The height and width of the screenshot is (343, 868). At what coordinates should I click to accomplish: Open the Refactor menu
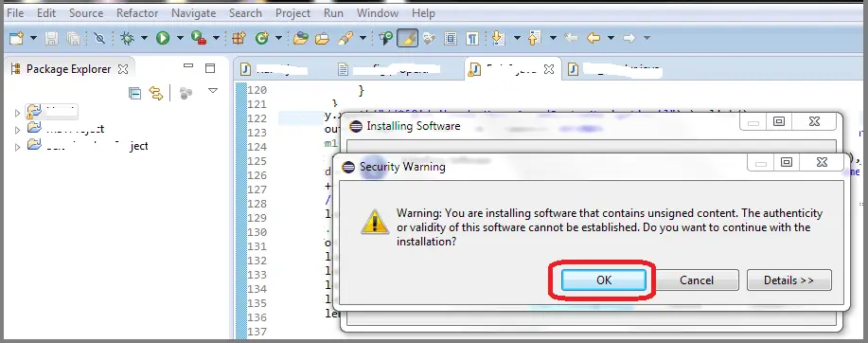tap(137, 12)
